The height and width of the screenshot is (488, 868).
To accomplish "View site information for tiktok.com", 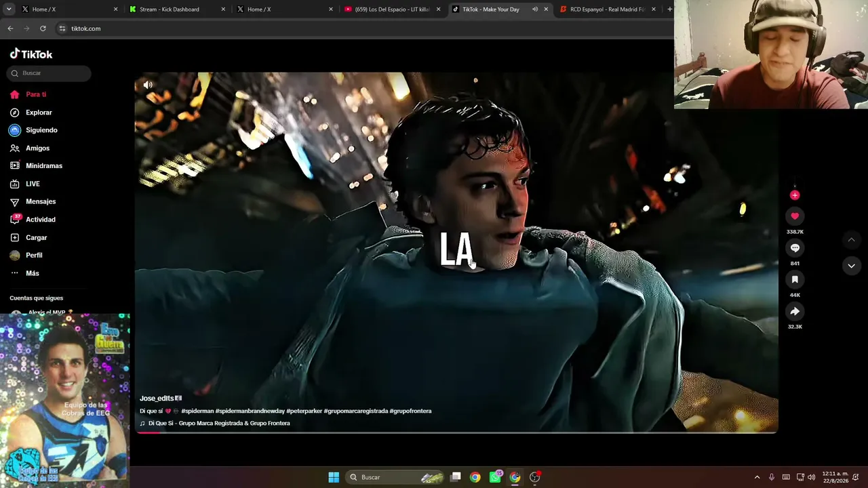I will pyautogui.click(x=62, y=28).
